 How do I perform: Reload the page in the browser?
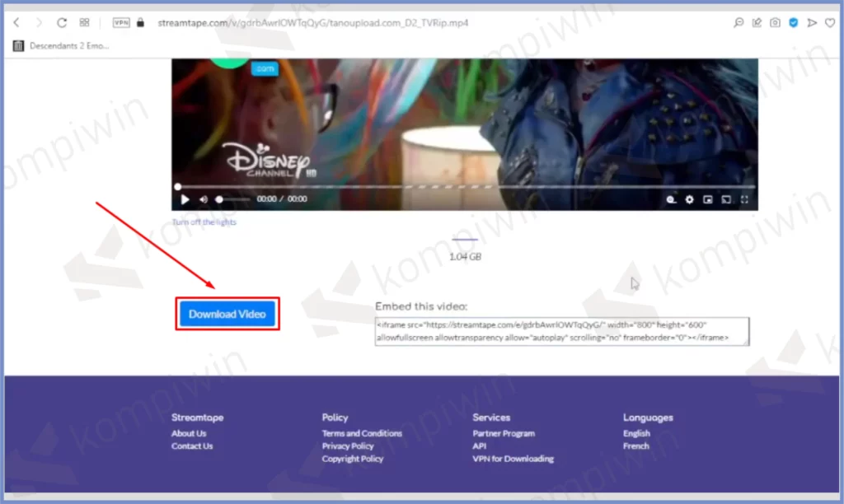(x=62, y=23)
